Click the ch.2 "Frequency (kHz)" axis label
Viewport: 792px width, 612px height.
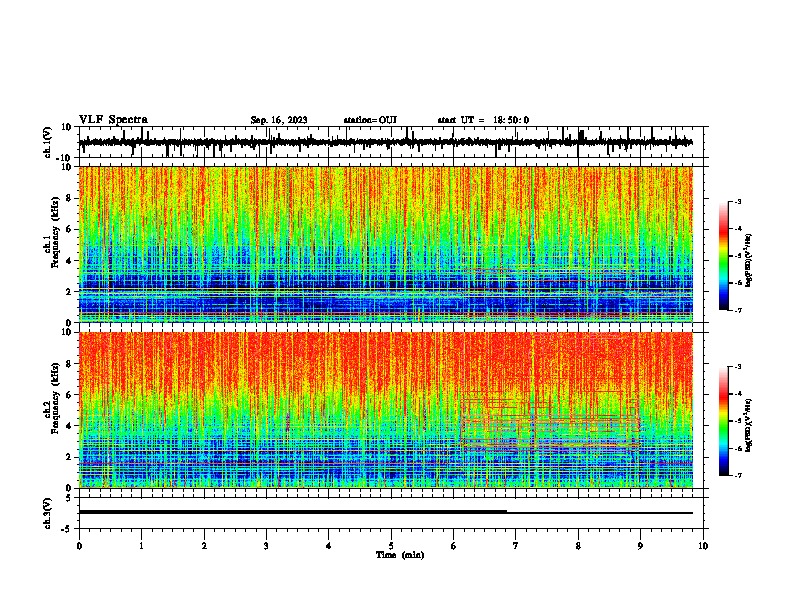click(x=55, y=399)
